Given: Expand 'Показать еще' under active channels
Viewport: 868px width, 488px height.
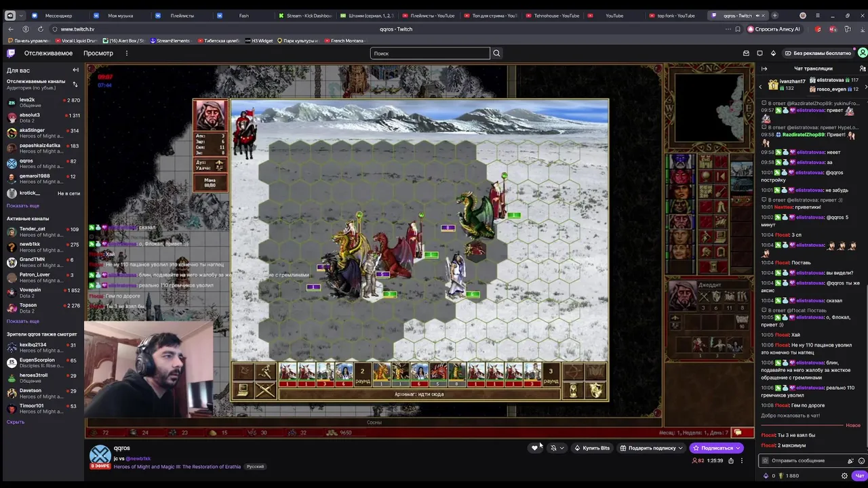Looking at the screenshot, I should (23, 321).
